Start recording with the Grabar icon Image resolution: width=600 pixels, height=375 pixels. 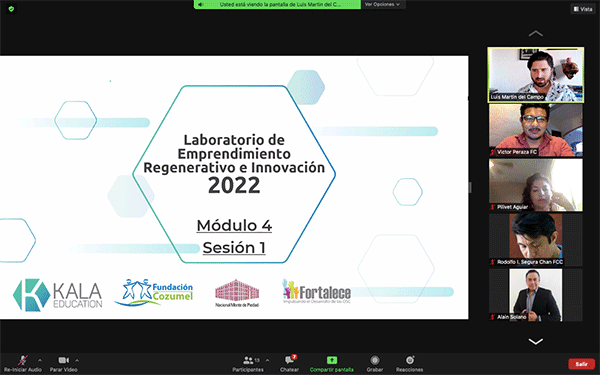[x=375, y=360]
